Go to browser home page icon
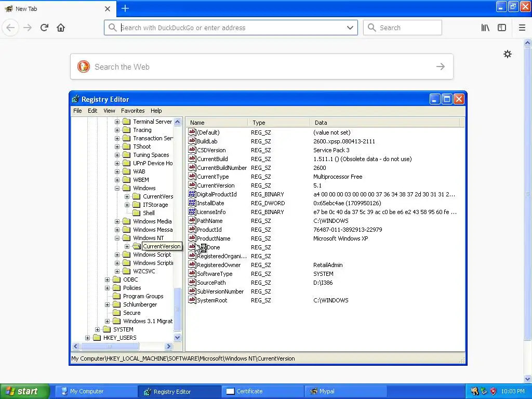The width and height of the screenshot is (532, 399). click(61, 28)
